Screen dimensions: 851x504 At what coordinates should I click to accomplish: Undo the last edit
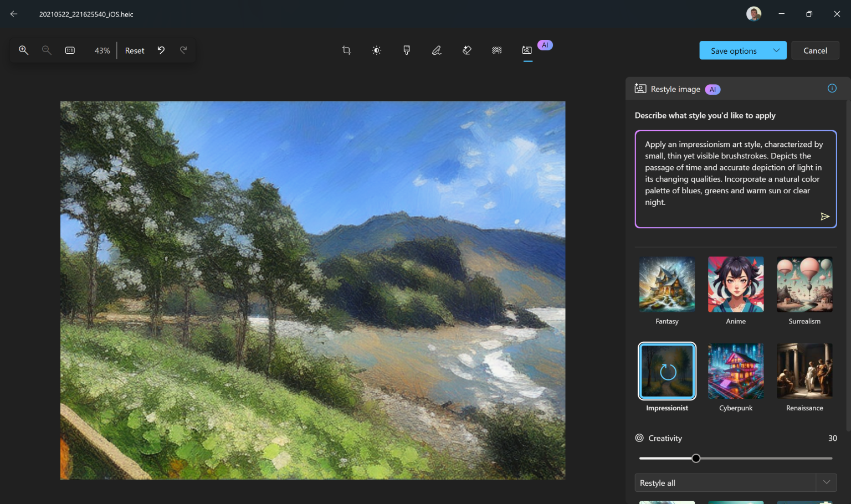(161, 50)
